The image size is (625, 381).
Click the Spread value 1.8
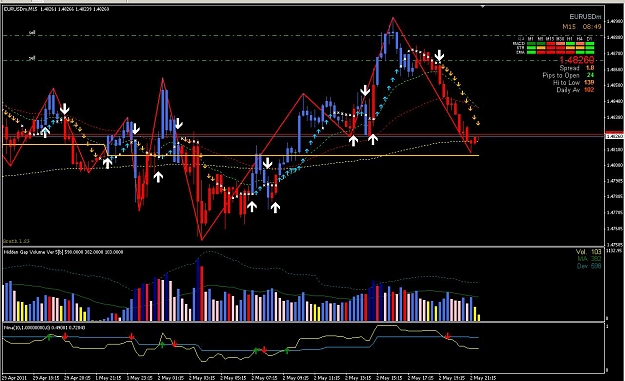[590, 68]
